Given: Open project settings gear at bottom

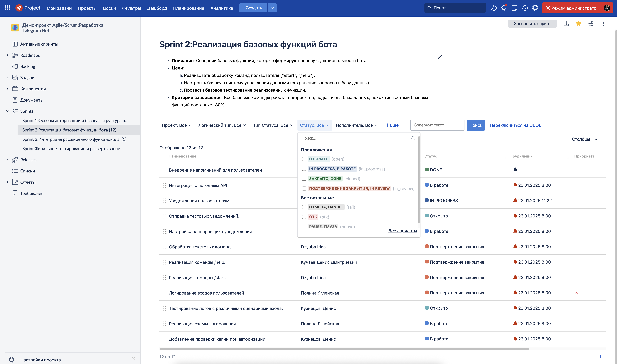Looking at the screenshot, I should [x=12, y=360].
